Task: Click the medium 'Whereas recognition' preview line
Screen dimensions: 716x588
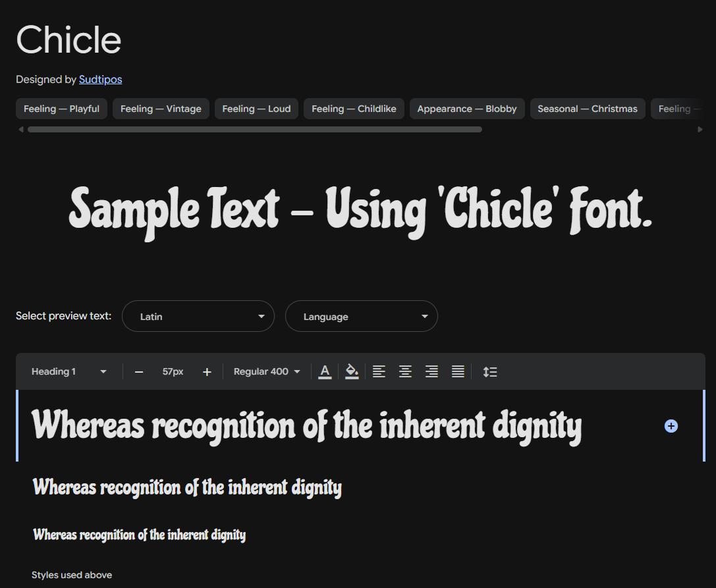Action: (x=187, y=487)
